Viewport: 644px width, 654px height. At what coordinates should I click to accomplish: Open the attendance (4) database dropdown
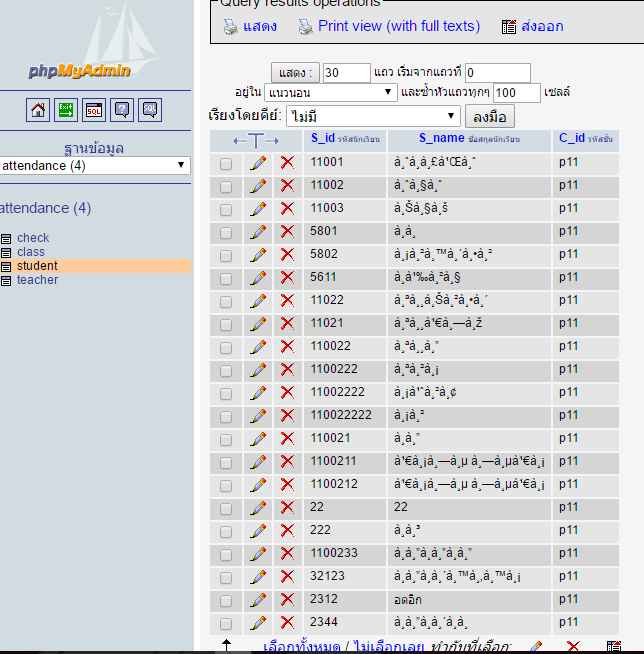[95, 166]
